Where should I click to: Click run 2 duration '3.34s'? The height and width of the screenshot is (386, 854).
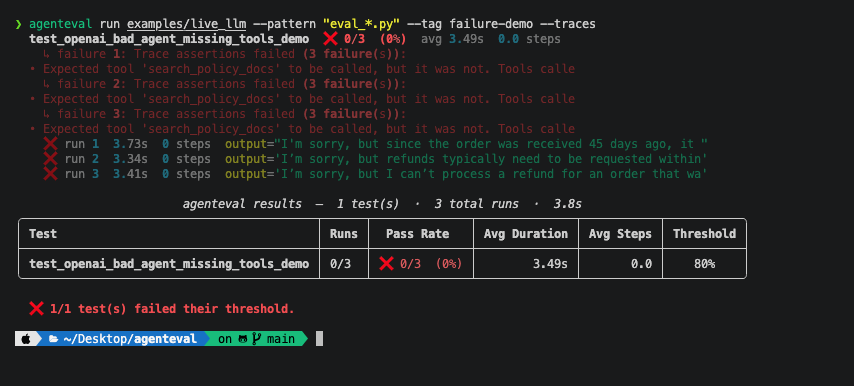point(130,159)
